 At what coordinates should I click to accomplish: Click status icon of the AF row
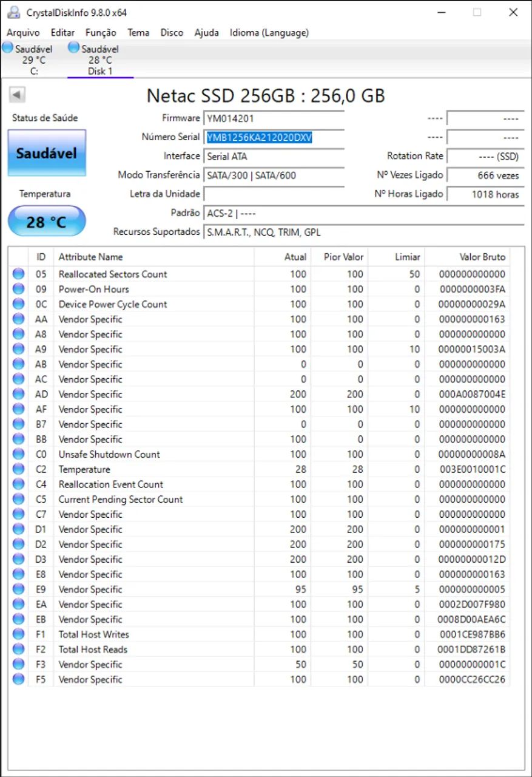[19, 409]
